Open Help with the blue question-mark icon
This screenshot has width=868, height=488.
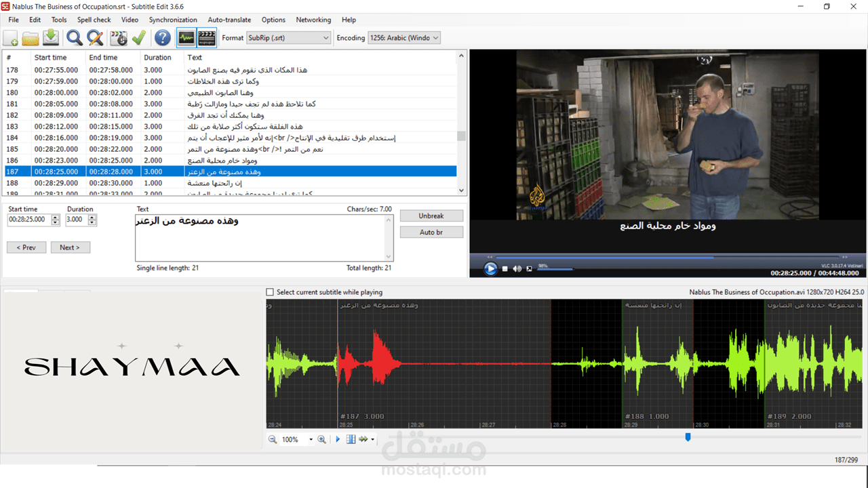click(x=163, y=38)
